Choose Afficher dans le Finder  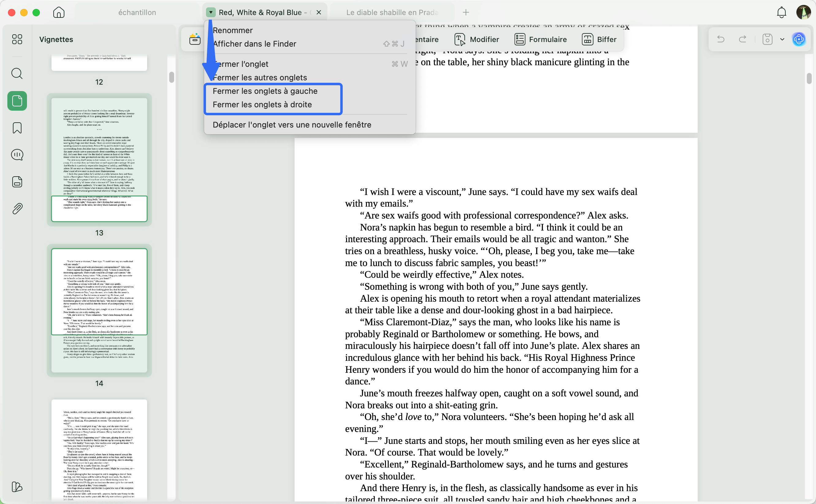[310, 44]
